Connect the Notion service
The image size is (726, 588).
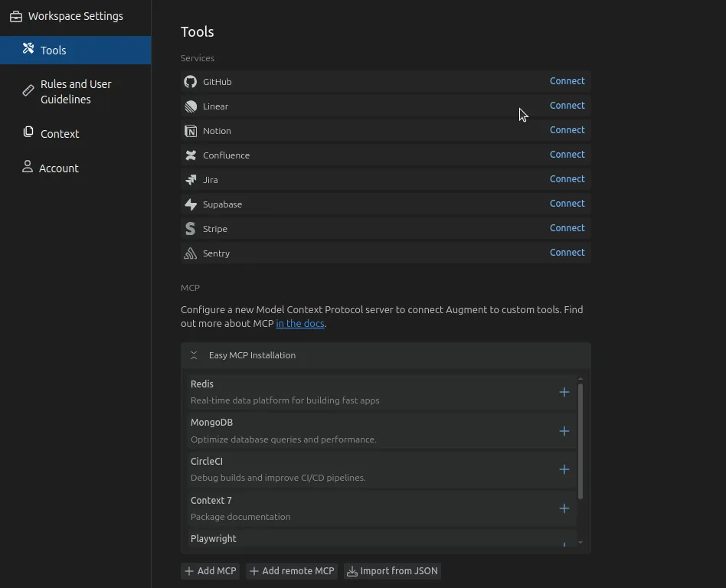coord(567,130)
